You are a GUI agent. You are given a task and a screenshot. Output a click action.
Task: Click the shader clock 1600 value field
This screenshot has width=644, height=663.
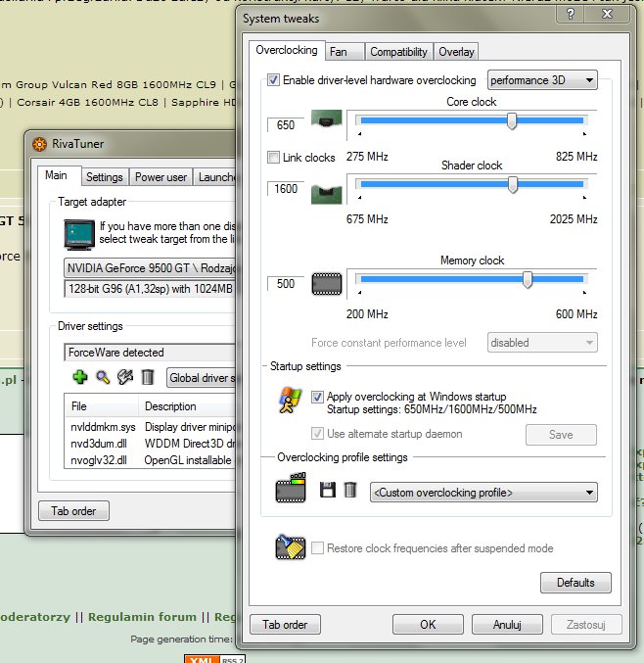(x=286, y=189)
